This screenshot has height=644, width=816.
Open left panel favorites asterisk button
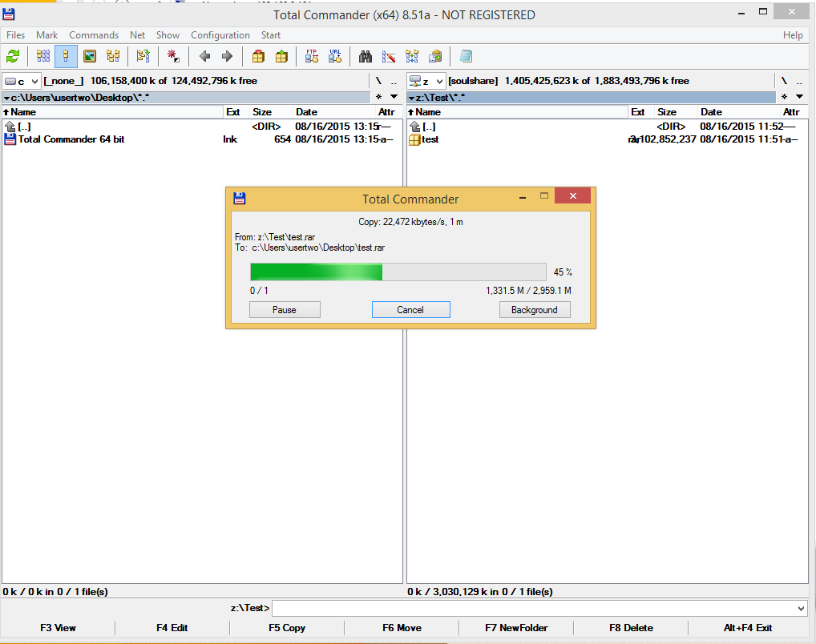378,97
